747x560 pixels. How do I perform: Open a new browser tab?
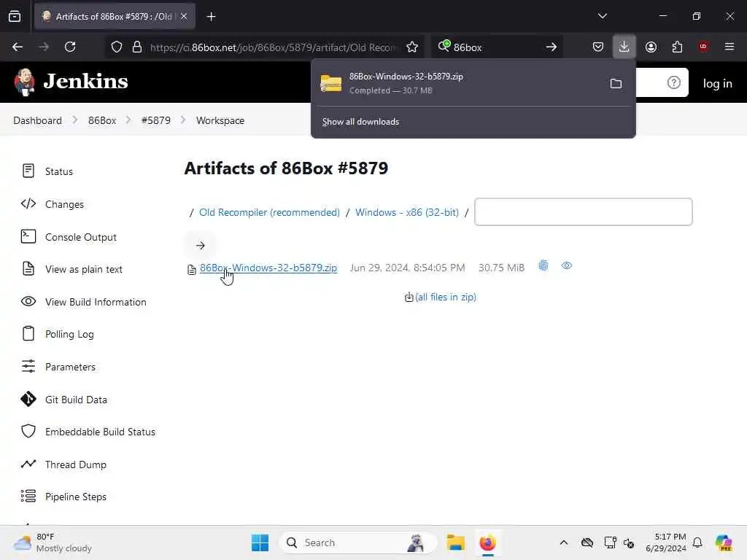click(211, 17)
